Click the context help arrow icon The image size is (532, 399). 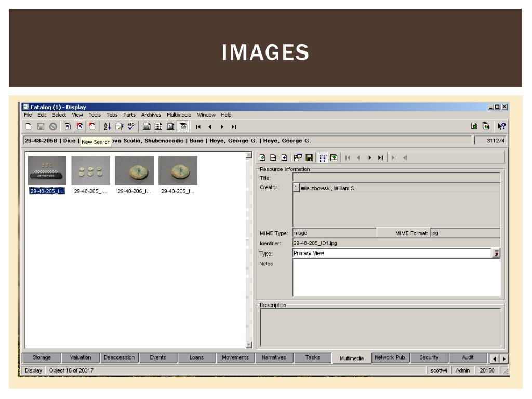(501, 126)
